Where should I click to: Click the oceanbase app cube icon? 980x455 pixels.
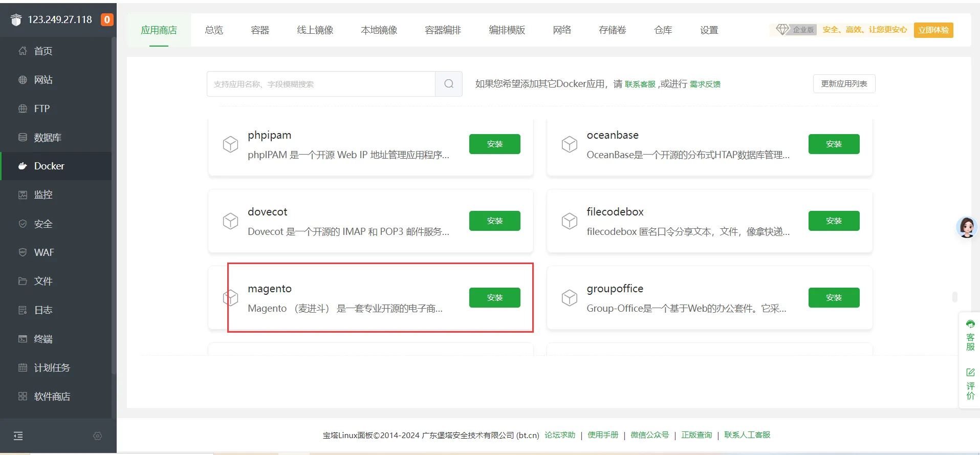[570, 144]
